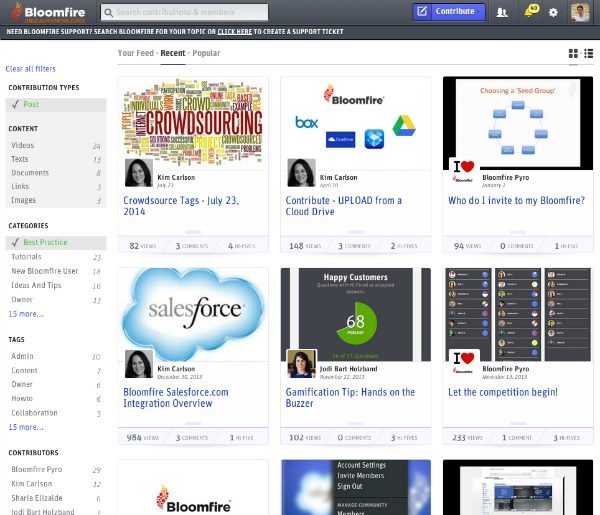
Task: Click 3 comments on Crowdsource Tags card
Action: (192, 246)
